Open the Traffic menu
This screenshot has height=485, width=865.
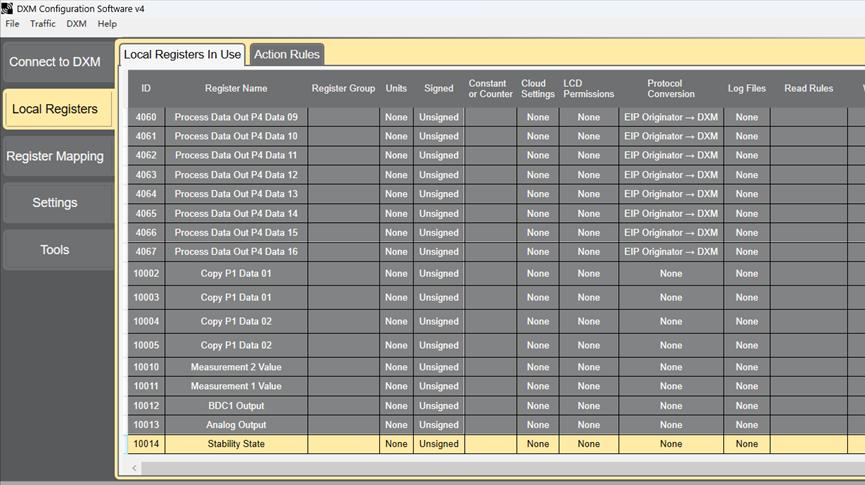[43, 24]
